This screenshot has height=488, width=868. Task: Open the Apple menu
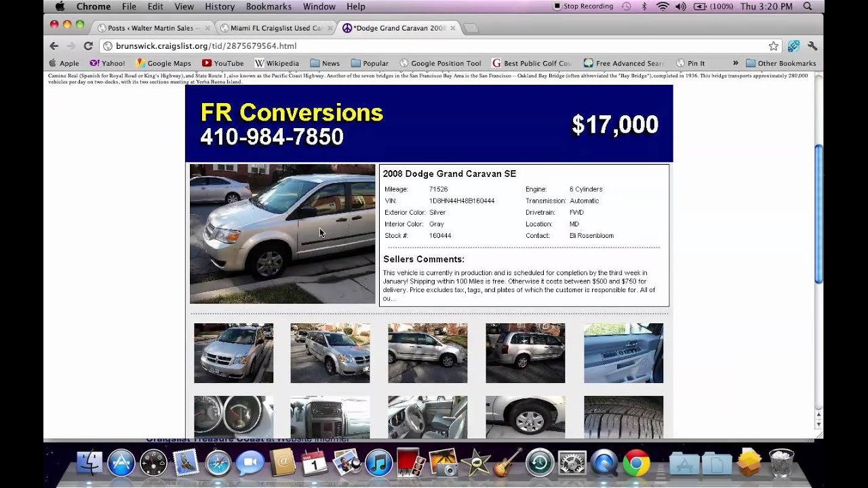60,7
